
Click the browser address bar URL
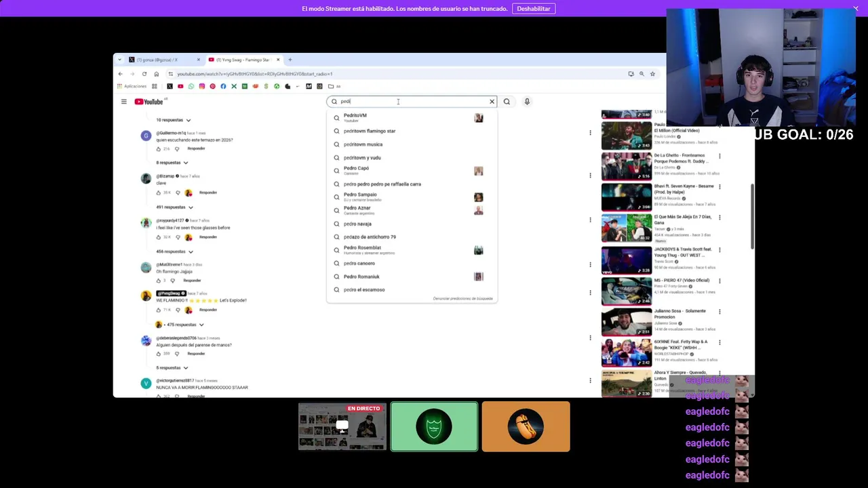point(255,74)
